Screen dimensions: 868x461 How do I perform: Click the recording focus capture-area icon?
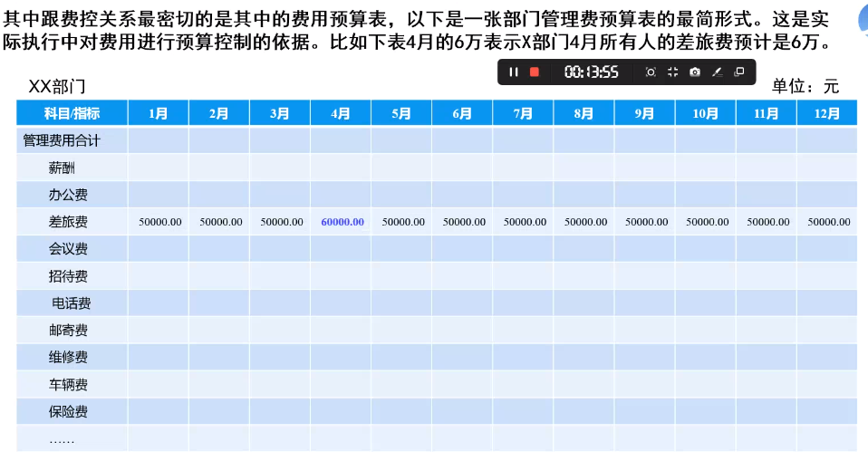651,72
